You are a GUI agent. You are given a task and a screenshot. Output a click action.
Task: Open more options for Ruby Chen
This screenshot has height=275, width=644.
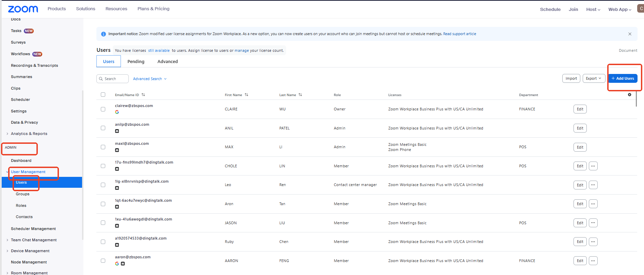(x=593, y=242)
